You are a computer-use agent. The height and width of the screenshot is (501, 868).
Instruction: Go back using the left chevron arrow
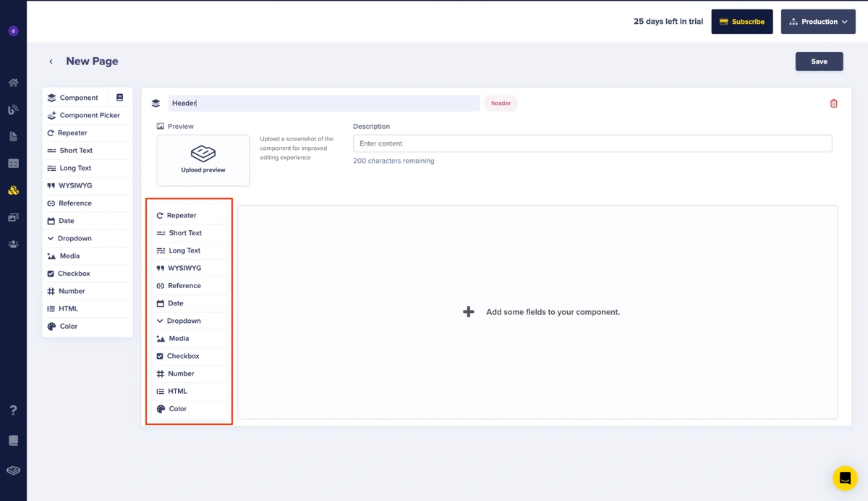point(51,62)
